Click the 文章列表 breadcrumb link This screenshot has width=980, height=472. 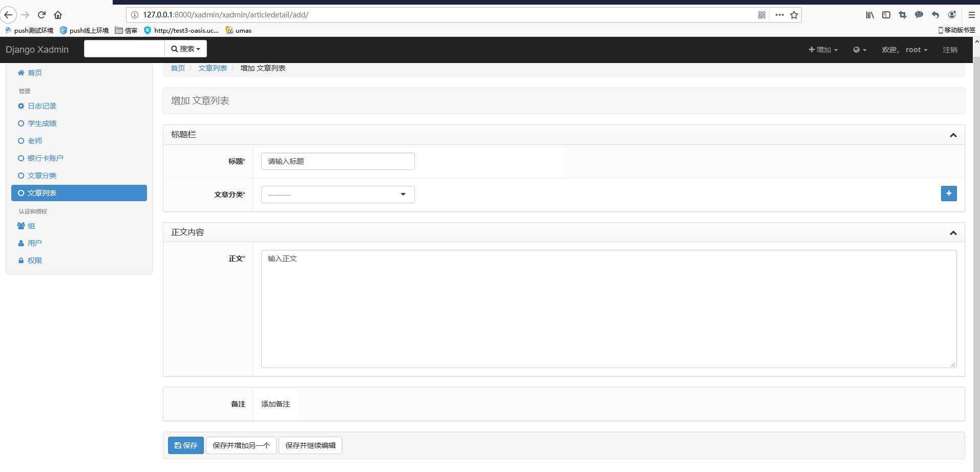(x=213, y=68)
